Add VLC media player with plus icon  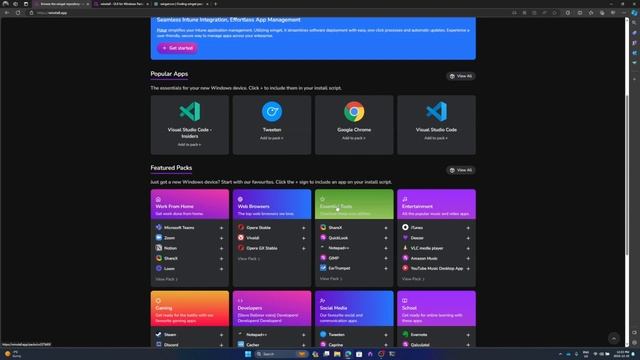click(468, 248)
